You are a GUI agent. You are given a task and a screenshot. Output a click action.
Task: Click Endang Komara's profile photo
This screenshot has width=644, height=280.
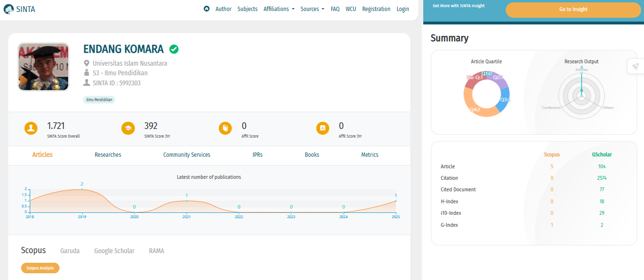44,67
